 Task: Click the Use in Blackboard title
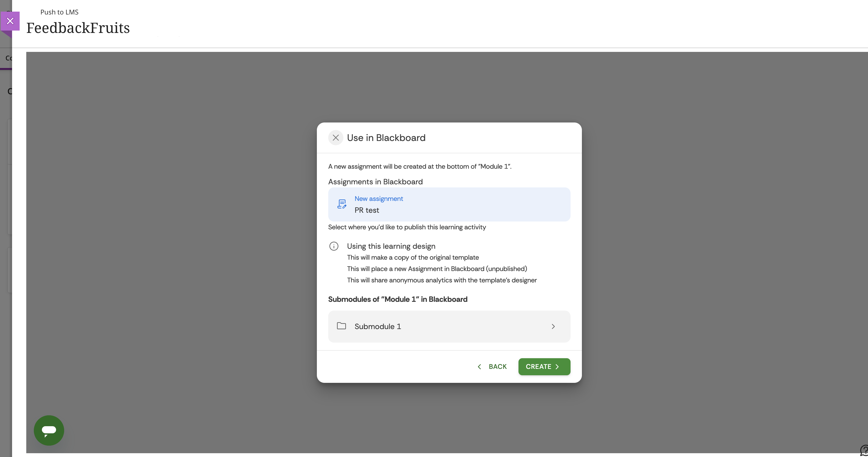click(386, 138)
